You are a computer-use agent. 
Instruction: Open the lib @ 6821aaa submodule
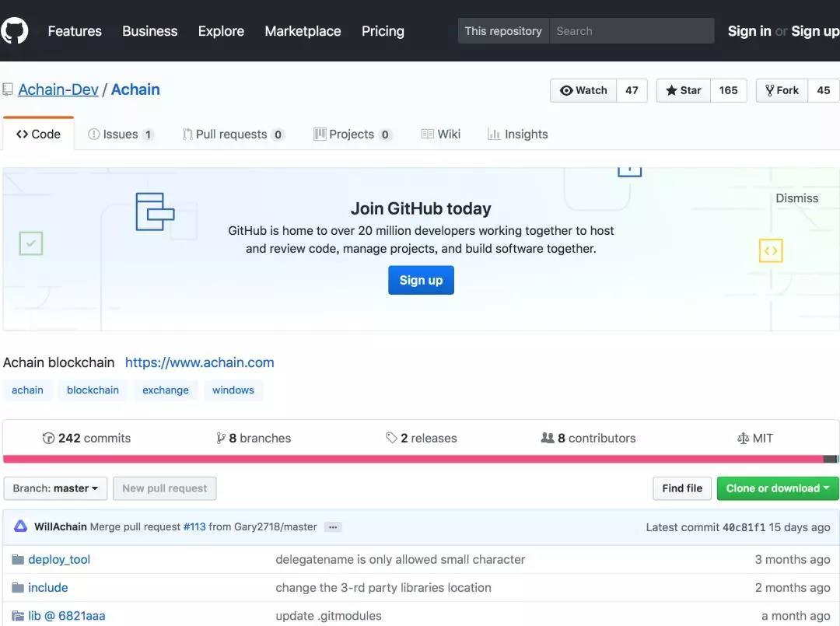coord(66,616)
